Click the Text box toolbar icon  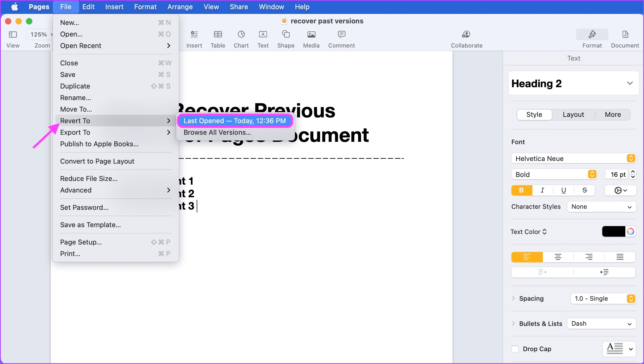[263, 34]
